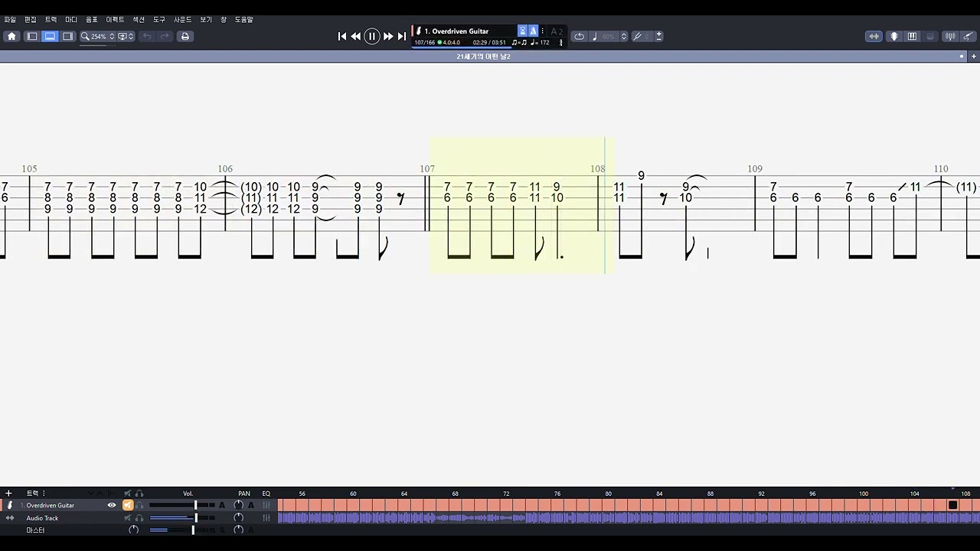The width and height of the screenshot is (980, 551).
Task: Add a new document tab with plus
Action: 974,57
